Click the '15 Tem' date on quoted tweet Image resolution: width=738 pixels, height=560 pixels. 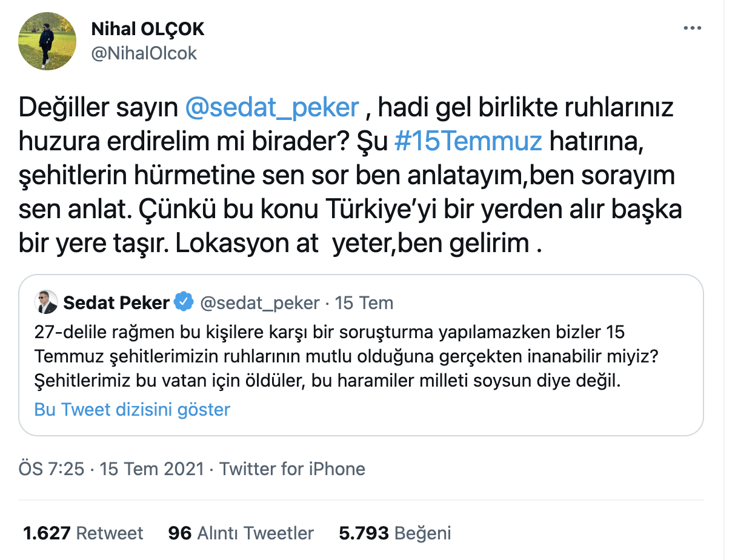(x=364, y=302)
